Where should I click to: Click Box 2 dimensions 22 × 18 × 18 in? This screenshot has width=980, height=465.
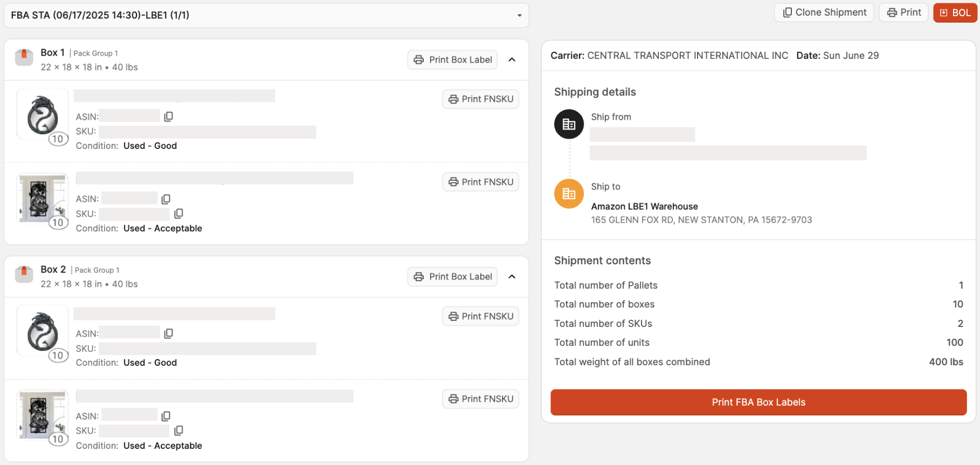click(x=71, y=284)
